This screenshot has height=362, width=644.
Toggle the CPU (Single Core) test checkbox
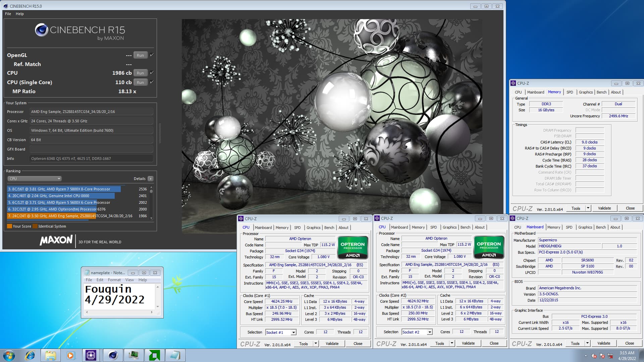click(152, 82)
